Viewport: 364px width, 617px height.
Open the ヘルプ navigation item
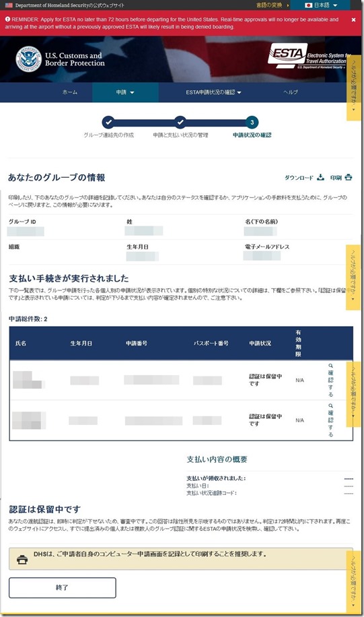(291, 92)
